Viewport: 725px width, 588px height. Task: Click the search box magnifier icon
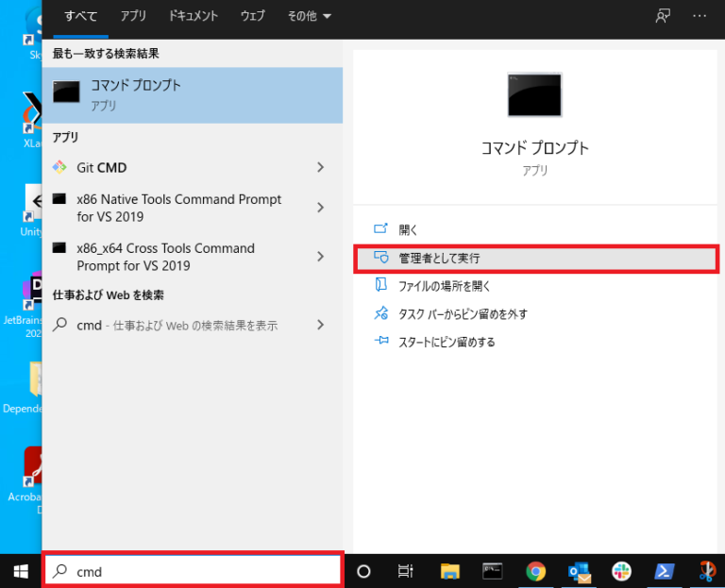click(x=59, y=571)
